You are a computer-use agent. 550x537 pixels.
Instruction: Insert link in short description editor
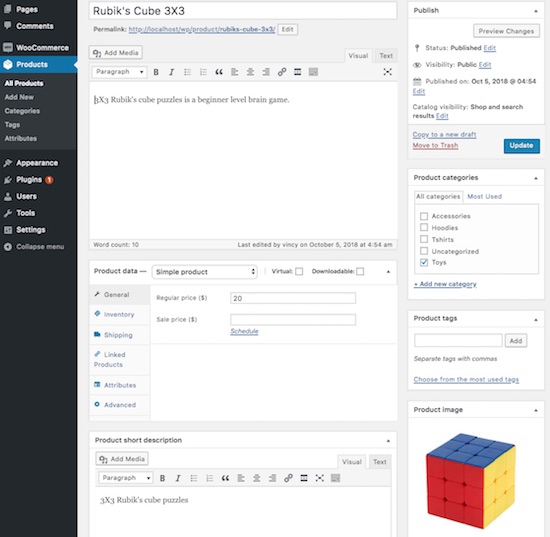(x=288, y=478)
